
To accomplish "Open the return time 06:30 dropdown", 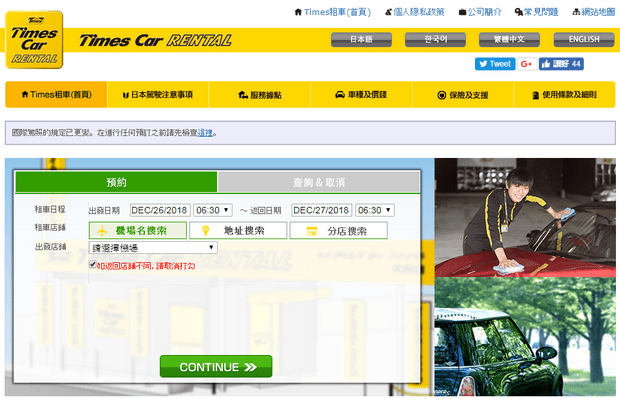I will [374, 210].
